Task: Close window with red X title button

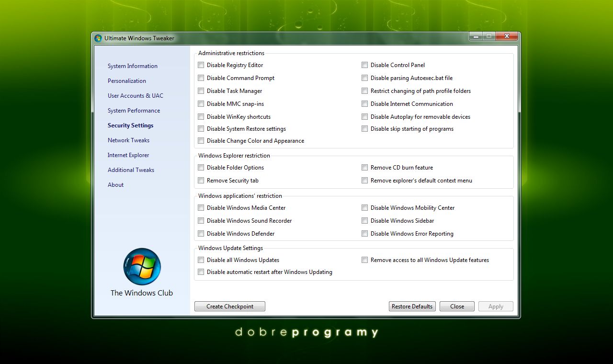Action: tap(507, 36)
